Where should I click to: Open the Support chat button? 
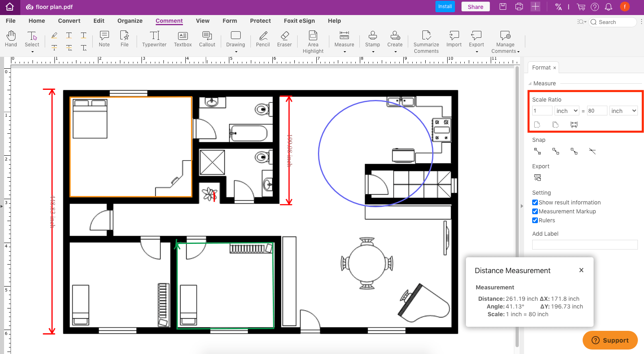pos(610,340)
